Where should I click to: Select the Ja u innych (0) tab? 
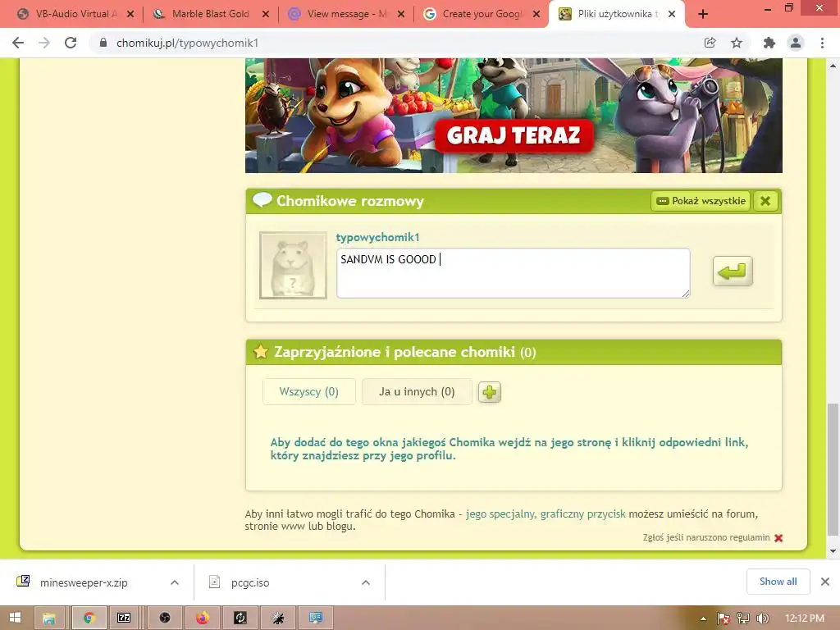[417, 391]
